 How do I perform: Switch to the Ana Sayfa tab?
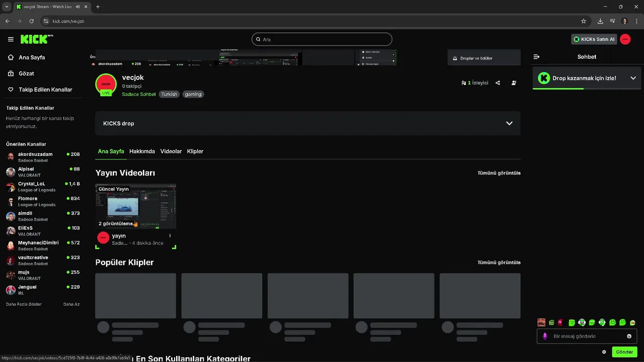111,151
